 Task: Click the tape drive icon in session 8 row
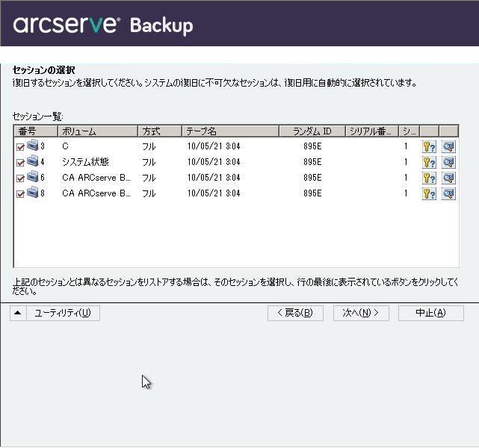(33, 192)
